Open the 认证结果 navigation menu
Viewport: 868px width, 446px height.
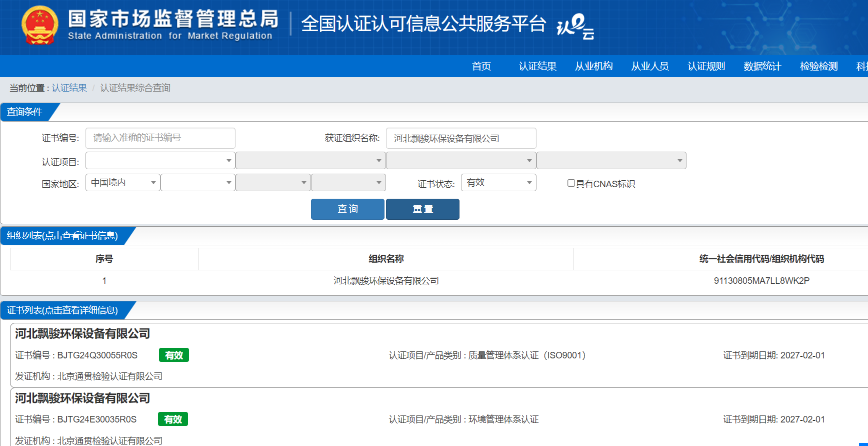click(537, 66)
